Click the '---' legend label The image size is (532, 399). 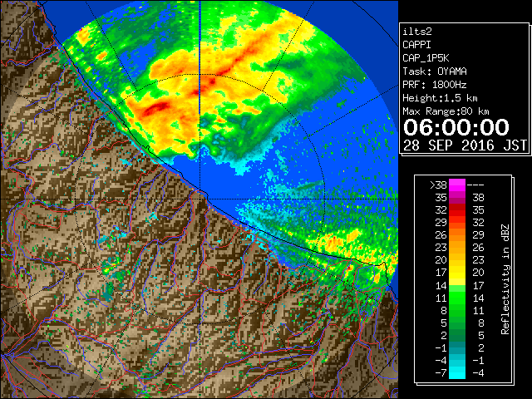click(x=475, y=185)
